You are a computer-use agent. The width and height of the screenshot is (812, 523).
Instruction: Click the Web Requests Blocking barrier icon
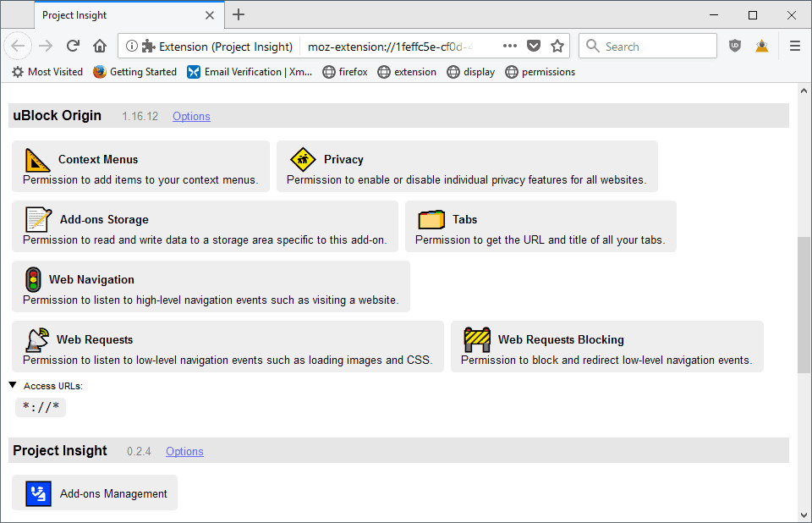tap(477, 339)
